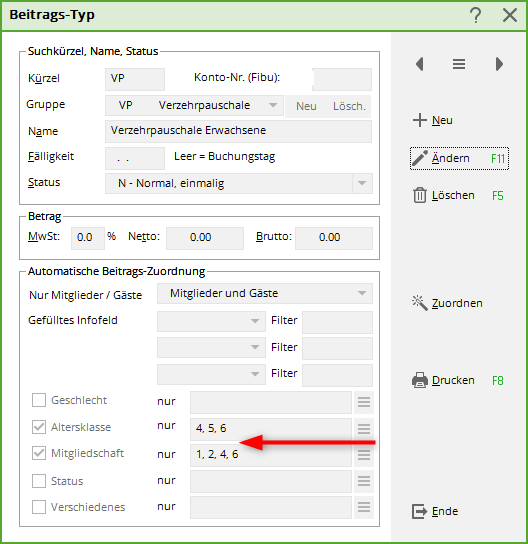Click the Ändern F11 button
This screenshot has height=544, width=528.
459,159
